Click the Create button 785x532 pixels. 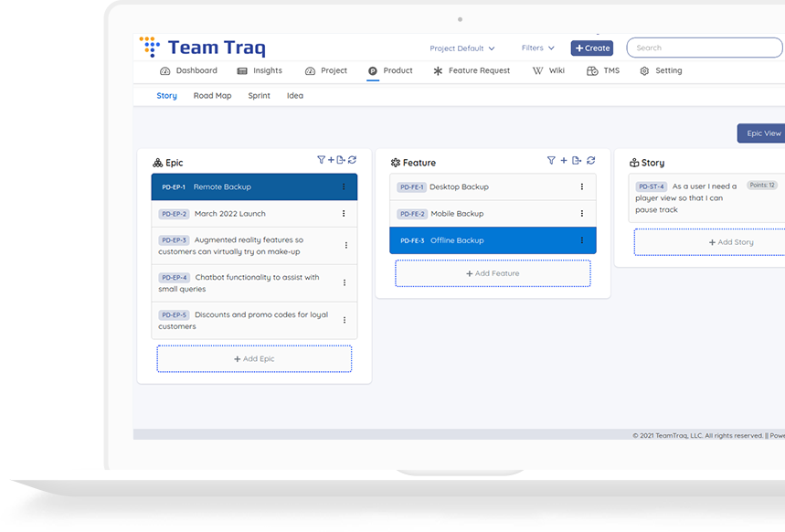(x=592, y=48)
